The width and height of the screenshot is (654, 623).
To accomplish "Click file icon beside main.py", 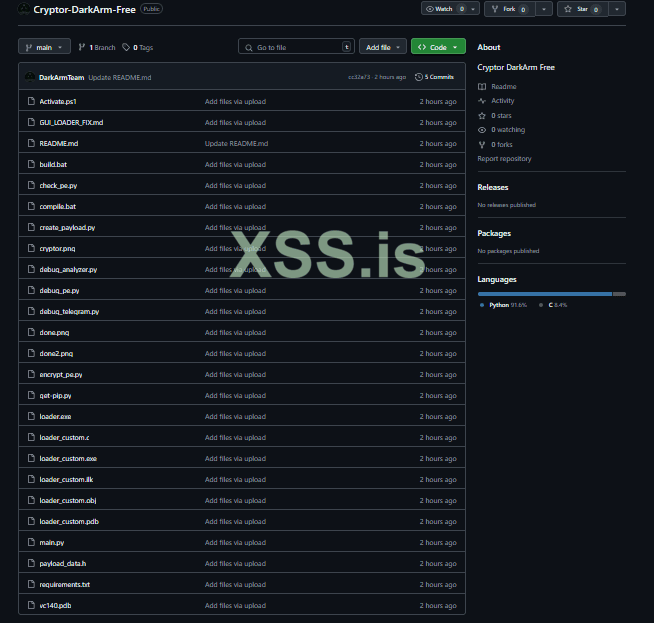I will (x=31, y=542).
